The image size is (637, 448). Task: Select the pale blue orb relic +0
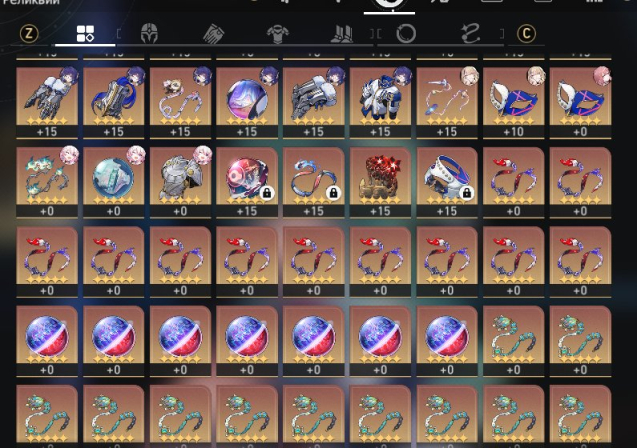point(114,182)
